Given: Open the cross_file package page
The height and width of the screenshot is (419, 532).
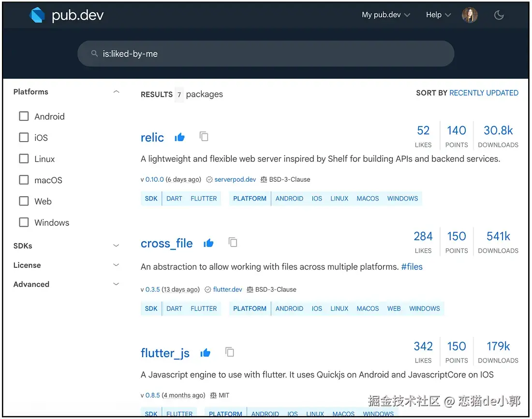Looking at the screenshot, I should click(x=166, y=244).
